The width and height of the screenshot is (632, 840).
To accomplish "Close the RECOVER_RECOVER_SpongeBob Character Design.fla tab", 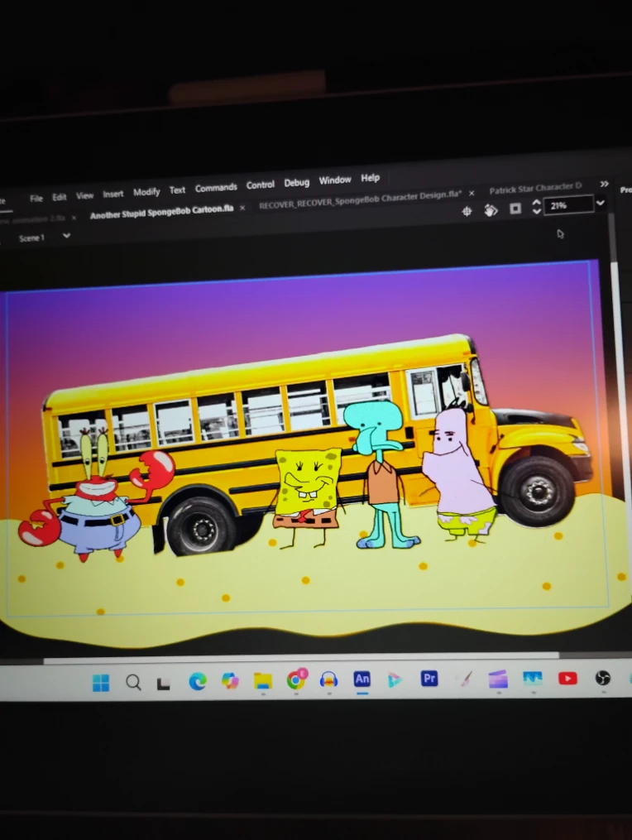I will tap(472, 193).
